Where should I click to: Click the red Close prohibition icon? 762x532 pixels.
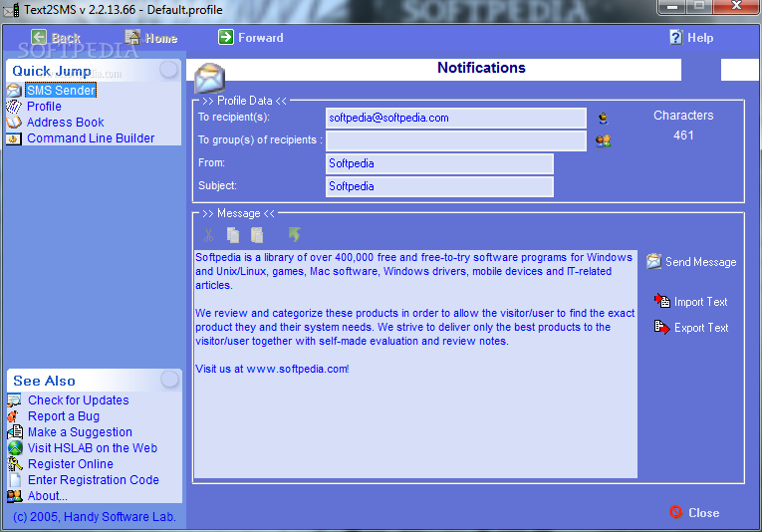point(675,512)
